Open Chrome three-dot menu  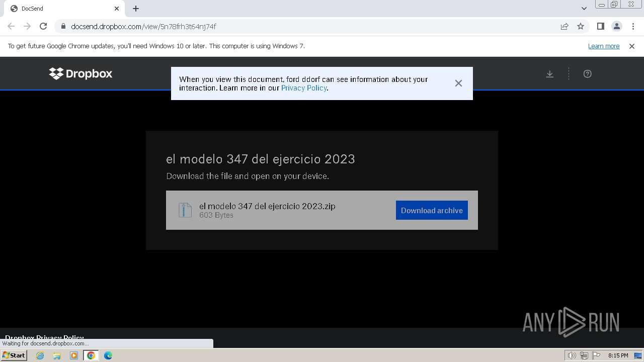coord(633,26)
